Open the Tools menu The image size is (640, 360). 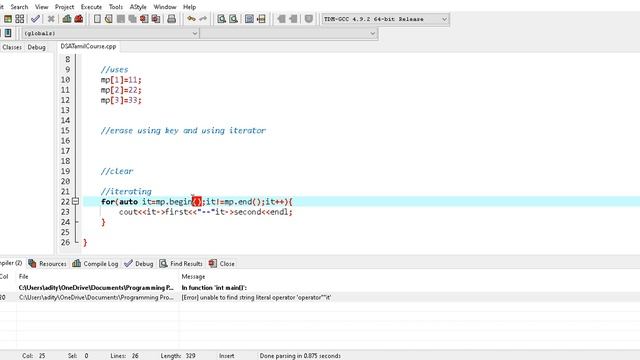116,7
